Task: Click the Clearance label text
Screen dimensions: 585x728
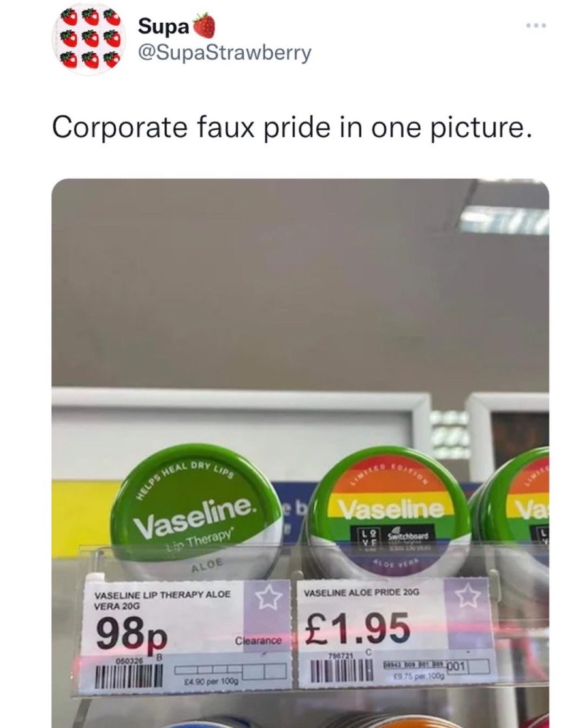Action: [258, 641]
